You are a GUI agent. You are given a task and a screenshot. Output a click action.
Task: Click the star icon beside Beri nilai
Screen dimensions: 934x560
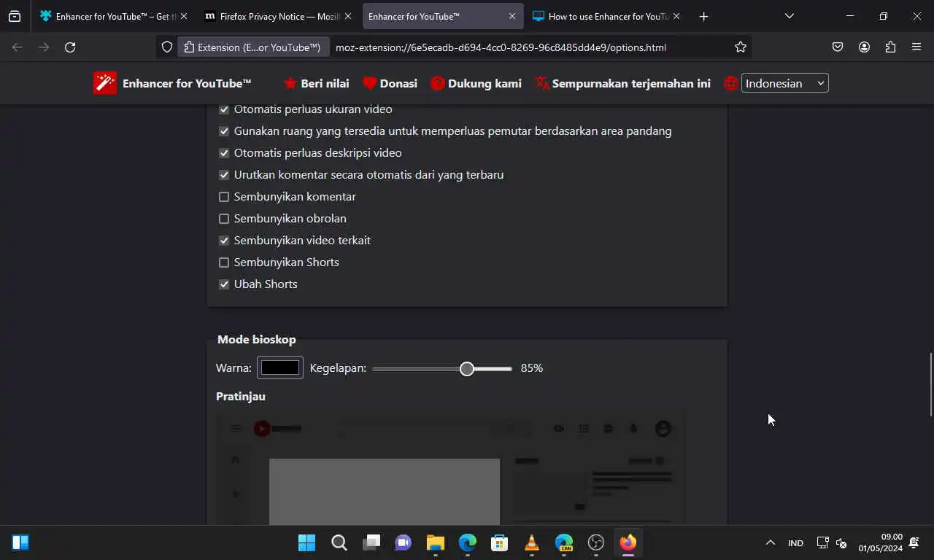(290, 83)
